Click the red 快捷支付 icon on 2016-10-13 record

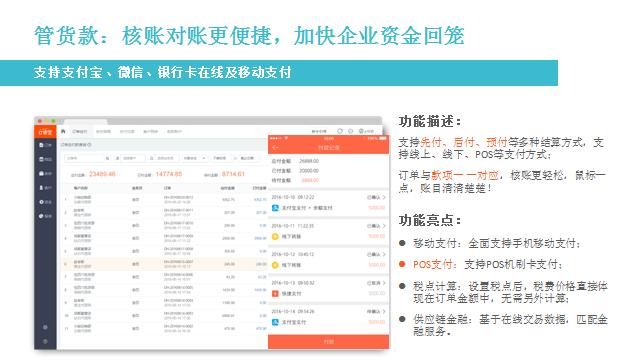pos(275,293)
